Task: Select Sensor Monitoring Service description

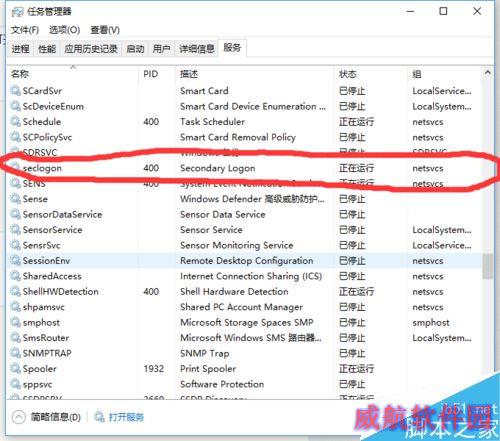Action: point(237,245)
